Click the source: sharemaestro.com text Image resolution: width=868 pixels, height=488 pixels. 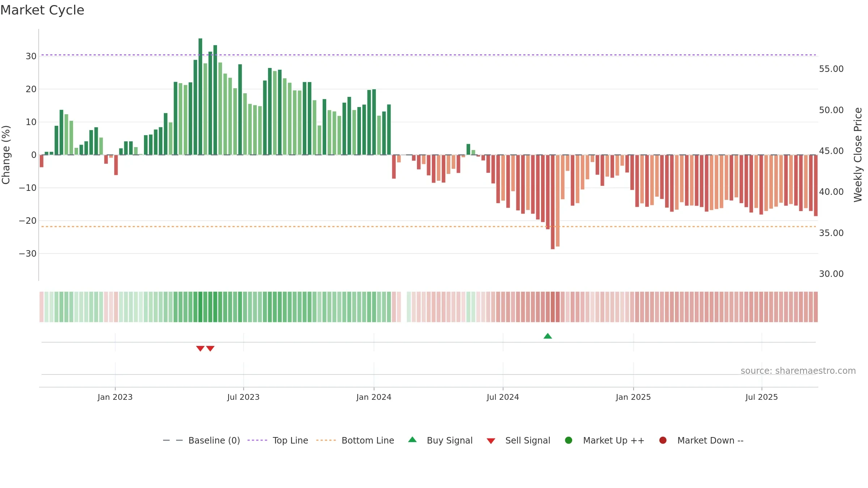click(798, 371)
